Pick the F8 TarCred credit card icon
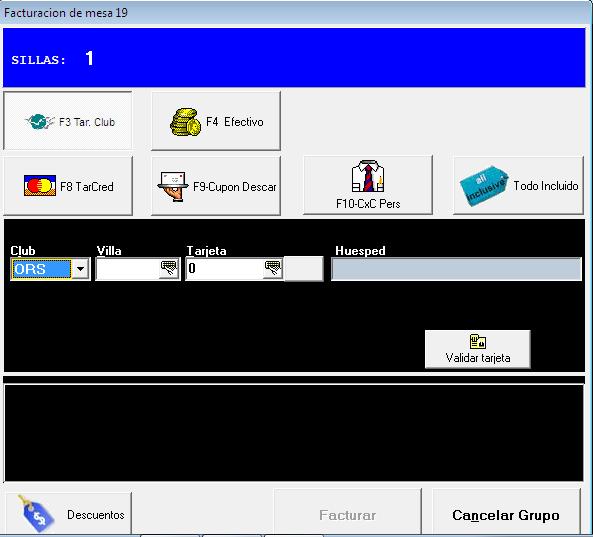 [40, 185]
